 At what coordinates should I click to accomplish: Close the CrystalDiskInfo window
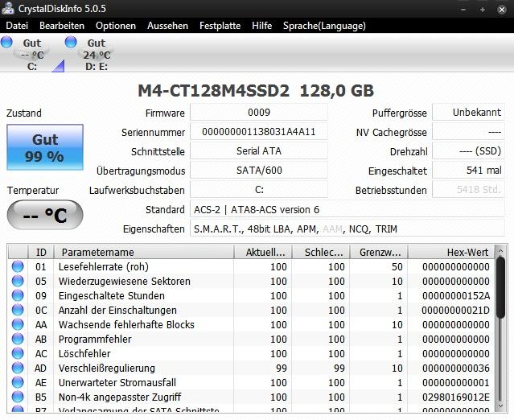(x=502, y=10)
